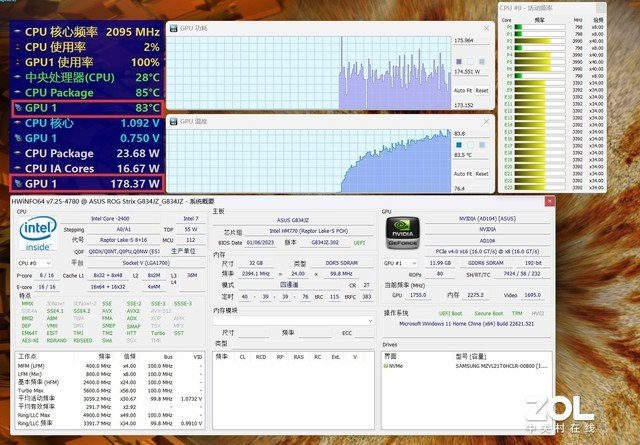Click the P2 core frequency bar
Image resolution: width=640 pixels, height=445 pixels.
[540, 41]
